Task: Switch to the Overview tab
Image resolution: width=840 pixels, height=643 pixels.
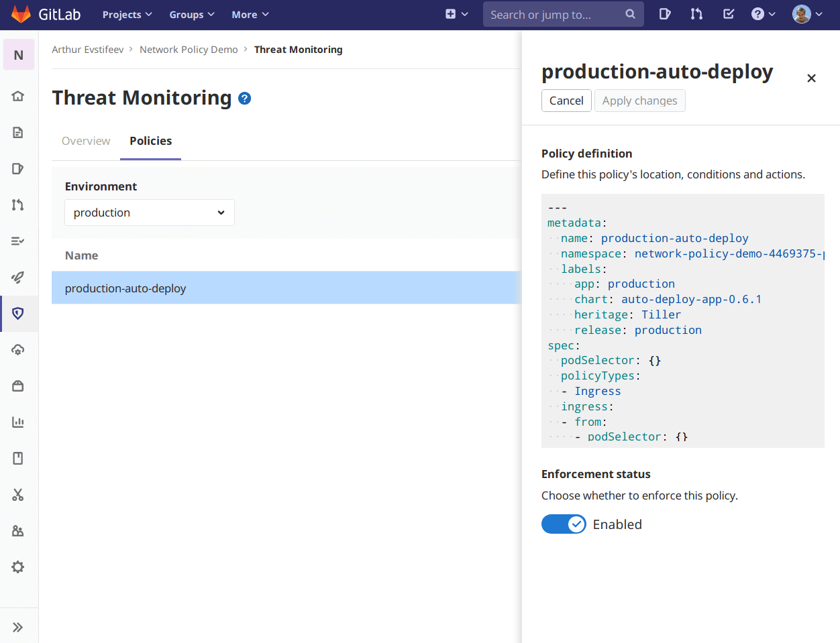Action: [x=86, y=141]
